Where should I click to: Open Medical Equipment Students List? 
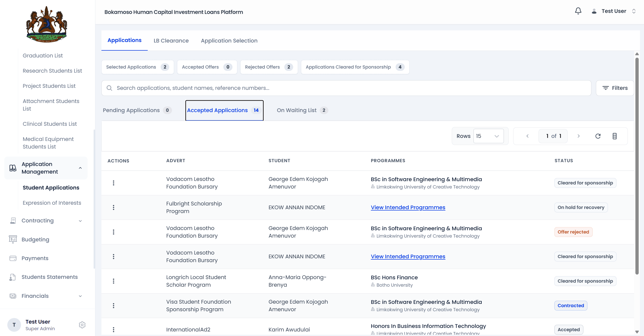click(x=48, y=143)
